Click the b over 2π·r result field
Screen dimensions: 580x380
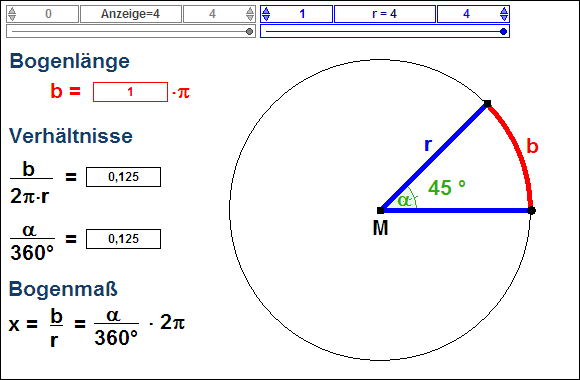[x=124, y=177]
